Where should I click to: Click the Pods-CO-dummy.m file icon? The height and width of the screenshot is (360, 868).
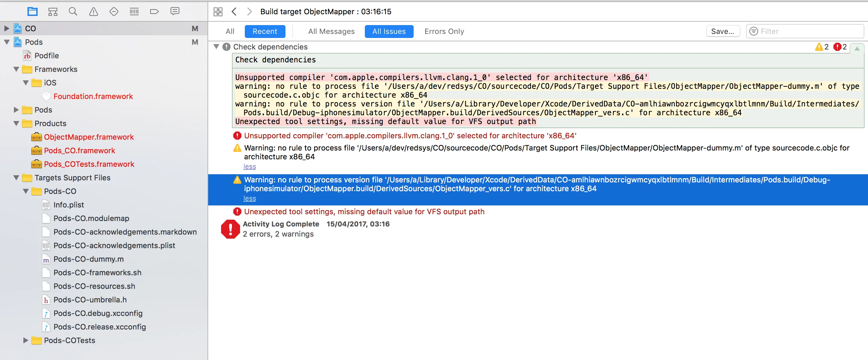(x=46, y=259)
